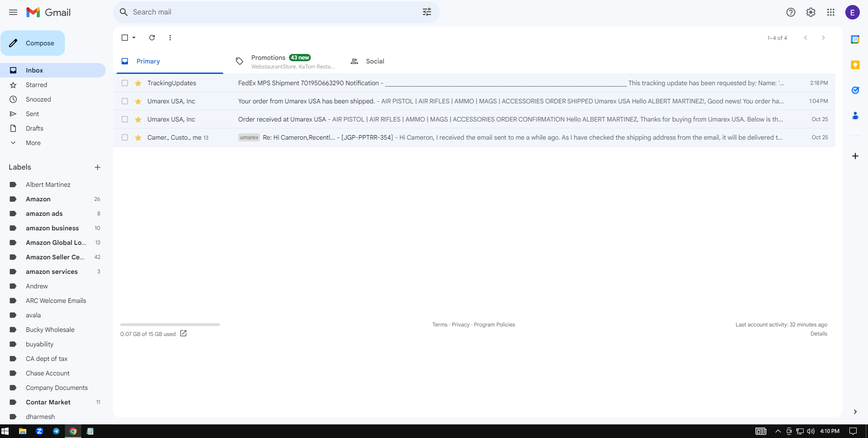Open the select dropdown arrow

click(134, 38)
